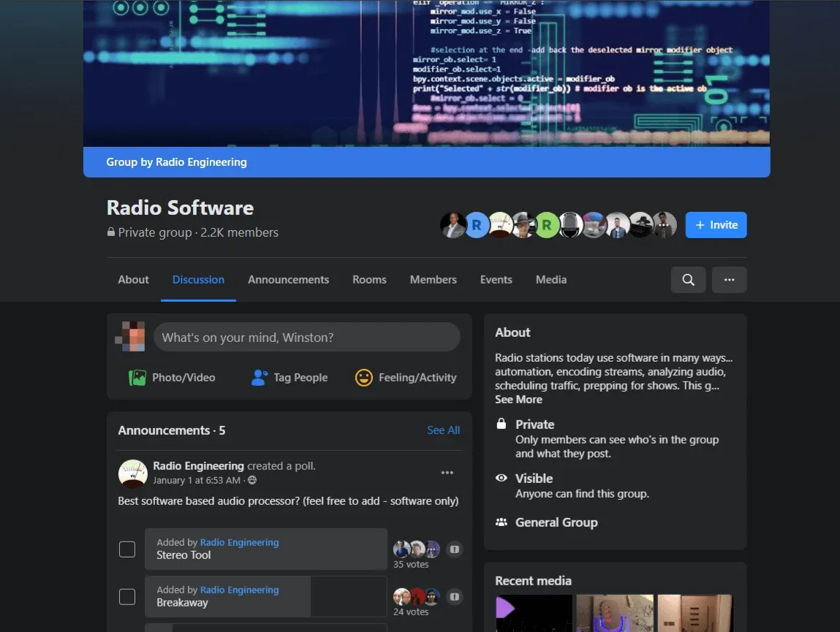Switch to the Media tab
This screenshot has height=632, width=840.
[550, 279]
